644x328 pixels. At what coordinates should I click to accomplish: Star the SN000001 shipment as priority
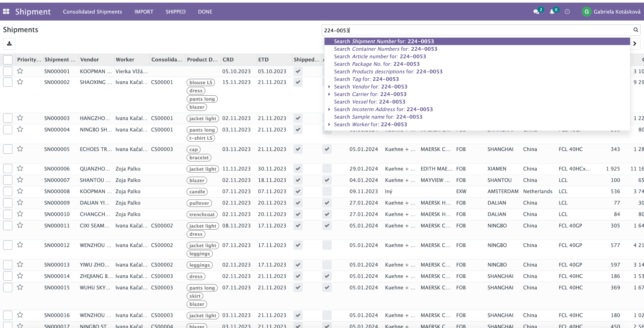pos(20,71)
